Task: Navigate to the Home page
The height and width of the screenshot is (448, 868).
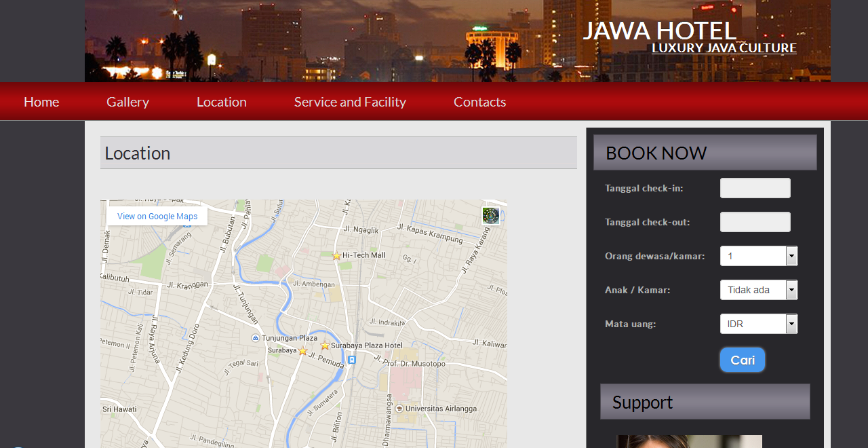Action: (x=41, y=101)
